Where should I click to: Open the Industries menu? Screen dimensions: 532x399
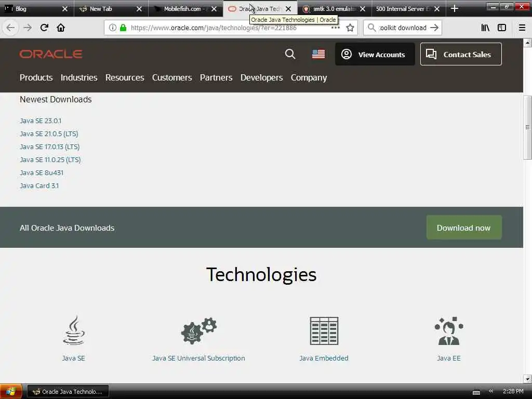(x=79, y=78)
